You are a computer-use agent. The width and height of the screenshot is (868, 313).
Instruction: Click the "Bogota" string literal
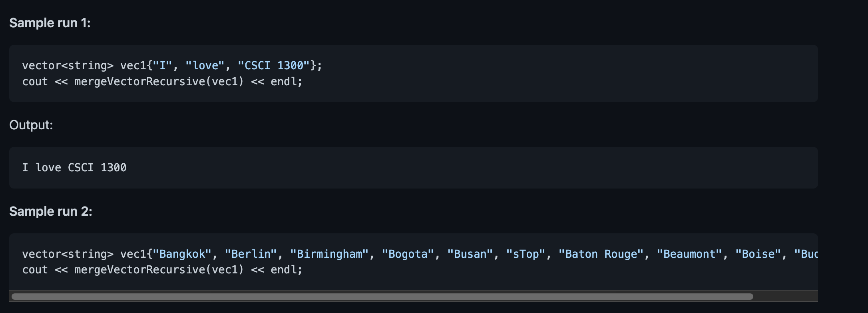click(408, 254)
